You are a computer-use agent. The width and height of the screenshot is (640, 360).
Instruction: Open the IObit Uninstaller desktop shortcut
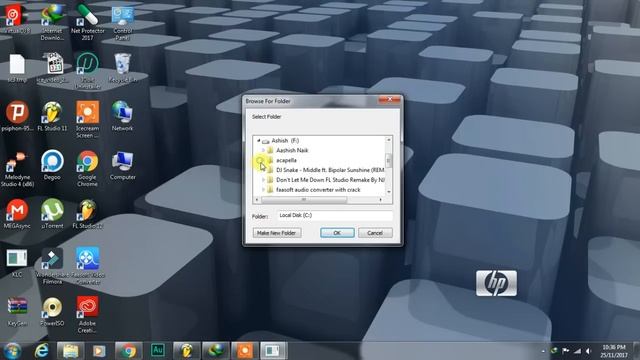(x=87, y=70)
